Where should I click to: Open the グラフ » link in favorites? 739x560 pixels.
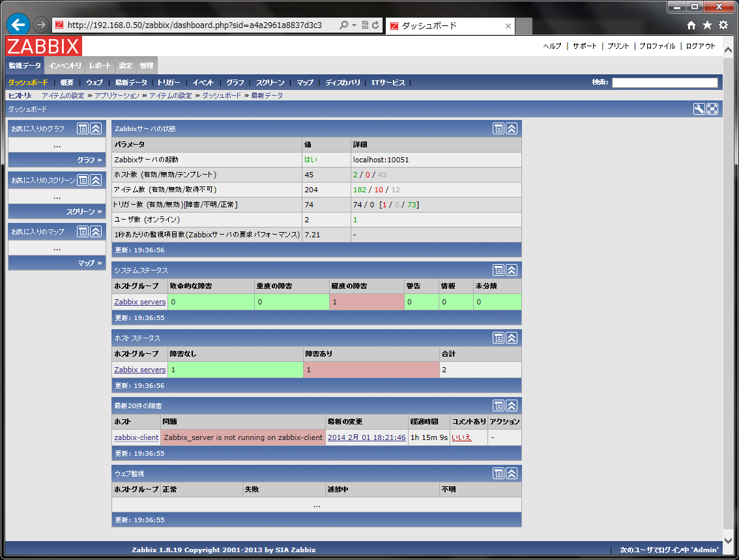[89, 160]
